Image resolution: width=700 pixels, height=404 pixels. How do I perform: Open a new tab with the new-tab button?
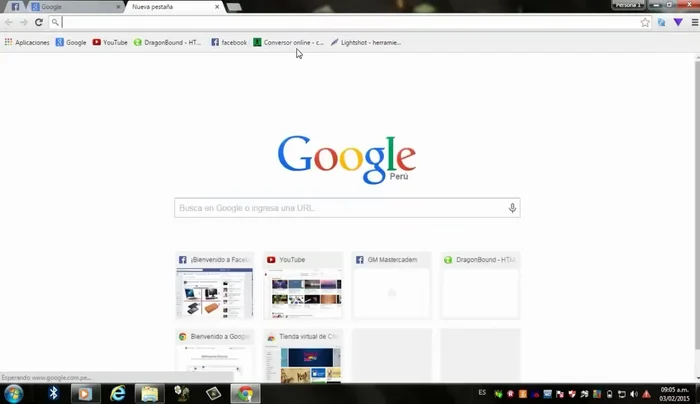pos(234,7)
